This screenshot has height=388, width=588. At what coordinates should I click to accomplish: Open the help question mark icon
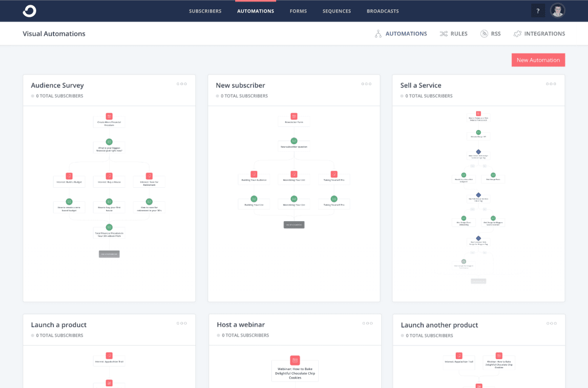click(538, 10)
